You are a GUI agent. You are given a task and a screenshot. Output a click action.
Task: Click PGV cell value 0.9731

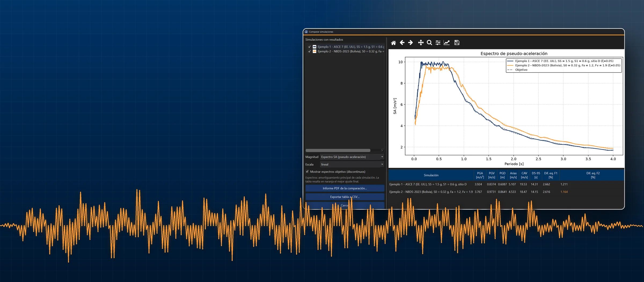click(491, 192)
